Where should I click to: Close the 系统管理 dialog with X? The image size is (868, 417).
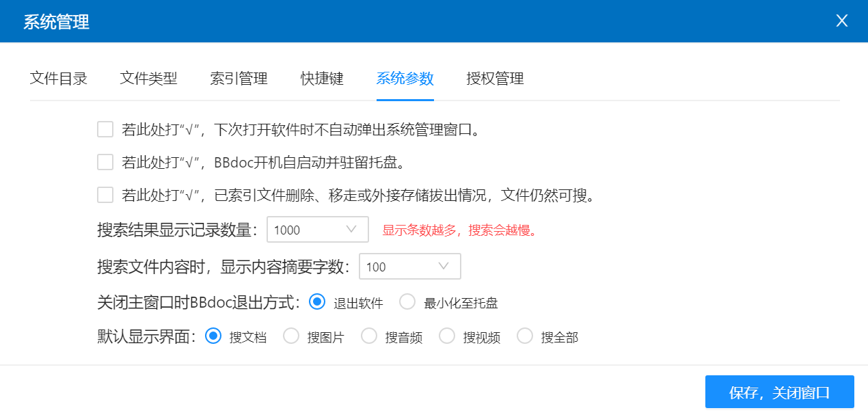tap(842, 21)
